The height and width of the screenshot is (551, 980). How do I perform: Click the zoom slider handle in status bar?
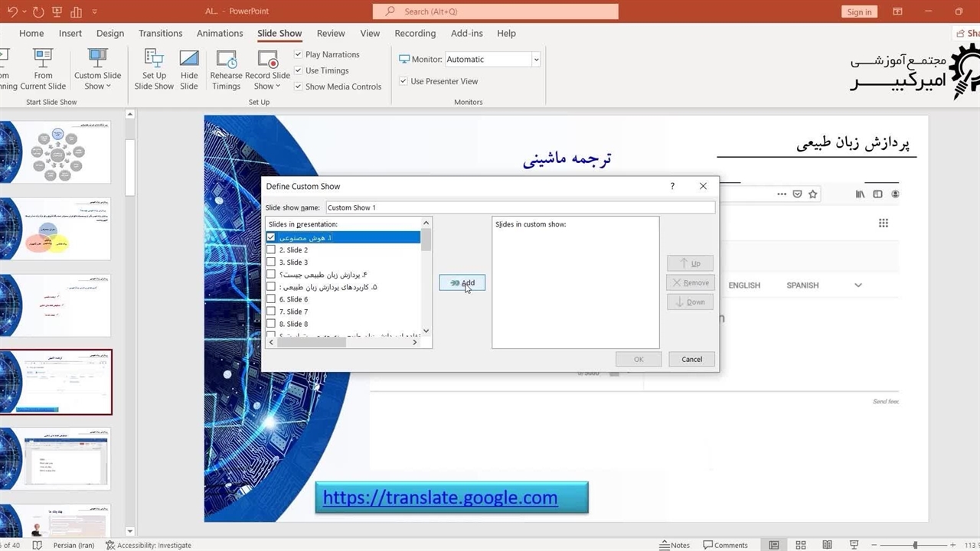pyautogui.click(x=915, y=545)
